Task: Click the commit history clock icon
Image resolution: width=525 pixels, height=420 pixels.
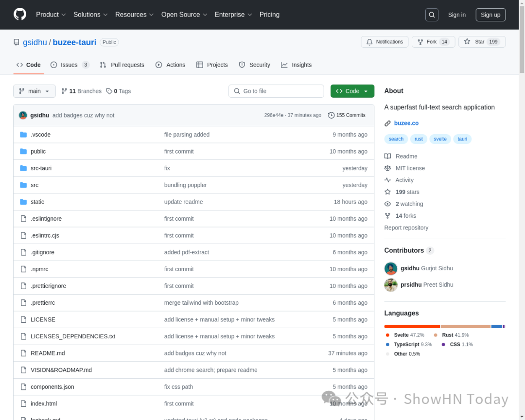Action: (331, 115)
